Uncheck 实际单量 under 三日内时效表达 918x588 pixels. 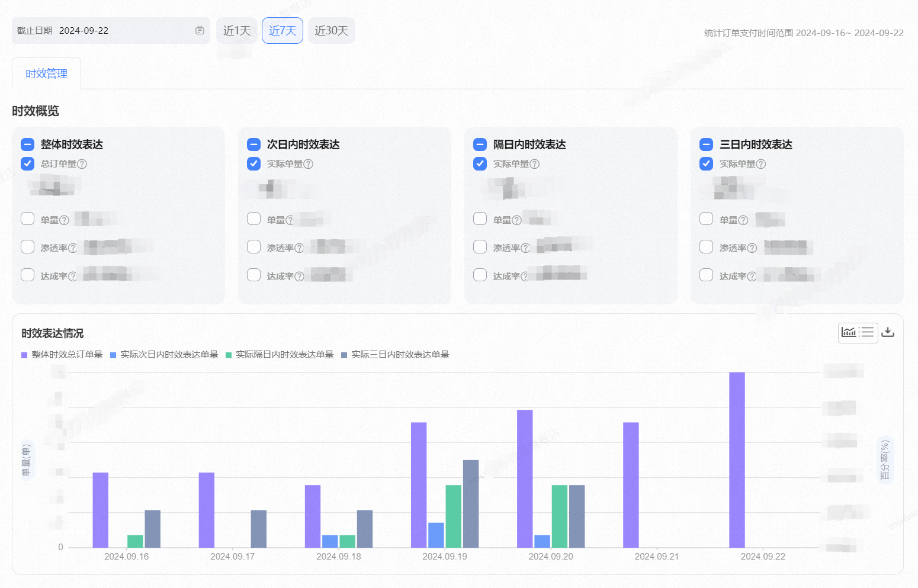point(706,163)
